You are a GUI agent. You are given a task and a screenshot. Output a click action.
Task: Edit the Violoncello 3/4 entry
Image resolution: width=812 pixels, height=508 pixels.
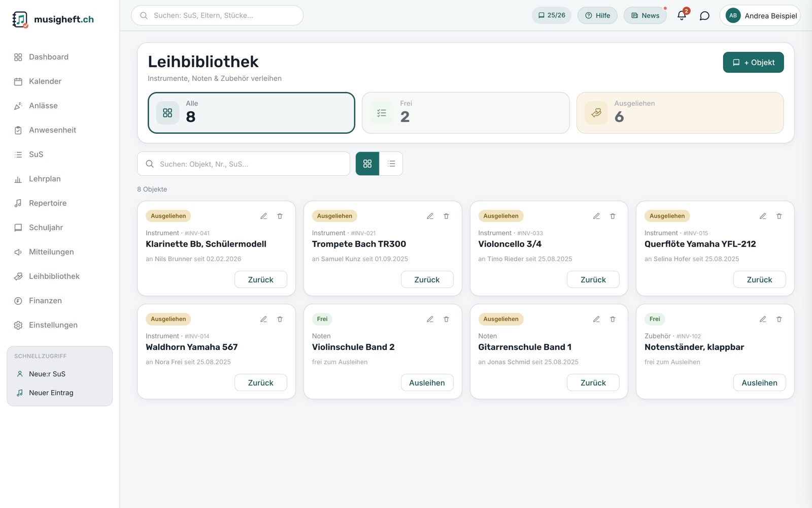click(x=596, y=216)
